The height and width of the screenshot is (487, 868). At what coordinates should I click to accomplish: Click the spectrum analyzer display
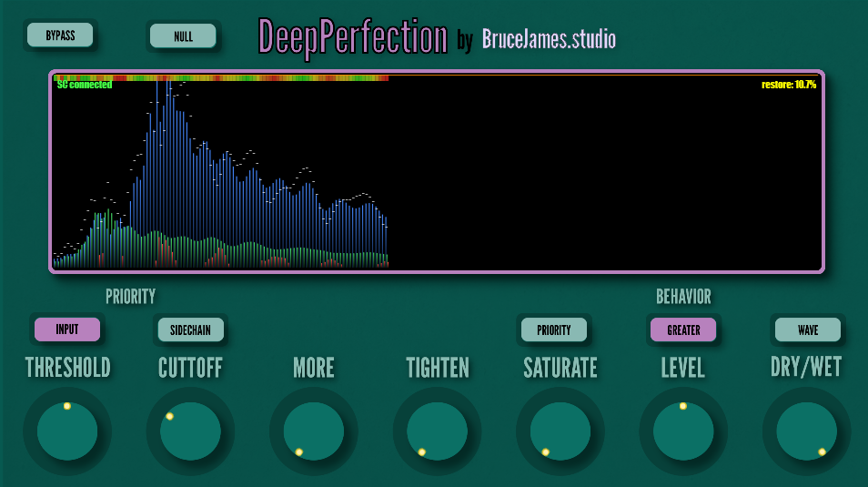click(x=437, y=172)
